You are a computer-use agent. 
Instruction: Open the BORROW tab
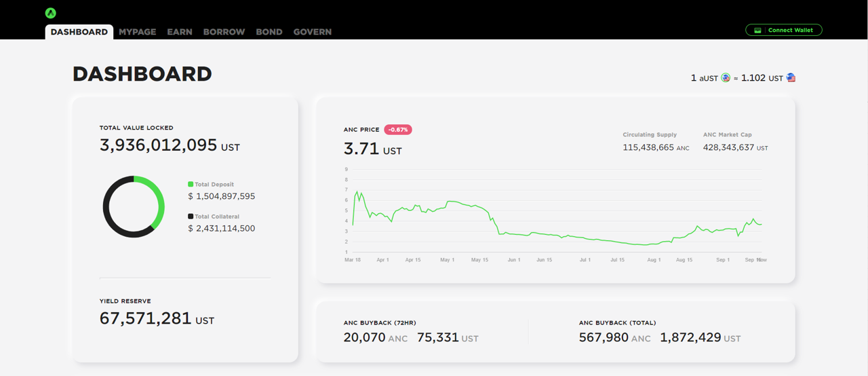[x=224, y=32]
